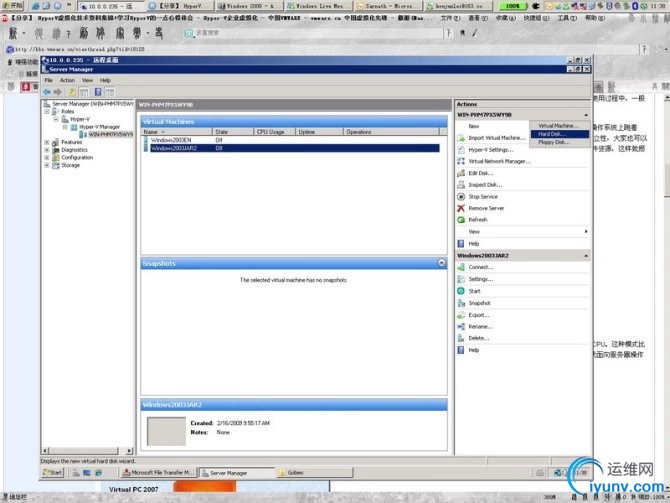670x503 pixels.
Task: Open the File menu in Server Manager
Action: click(x=49, y=80)
